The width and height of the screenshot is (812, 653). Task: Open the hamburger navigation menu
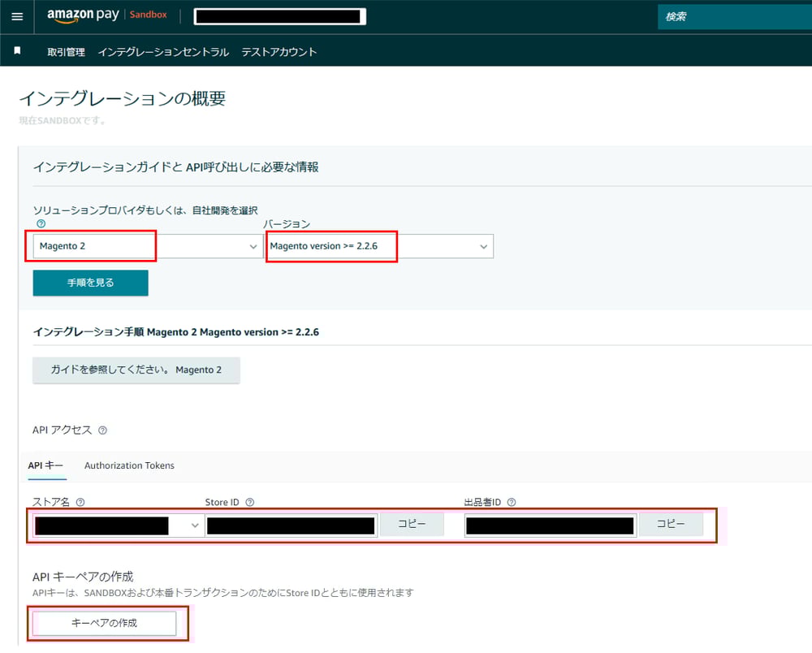(17, 16)
